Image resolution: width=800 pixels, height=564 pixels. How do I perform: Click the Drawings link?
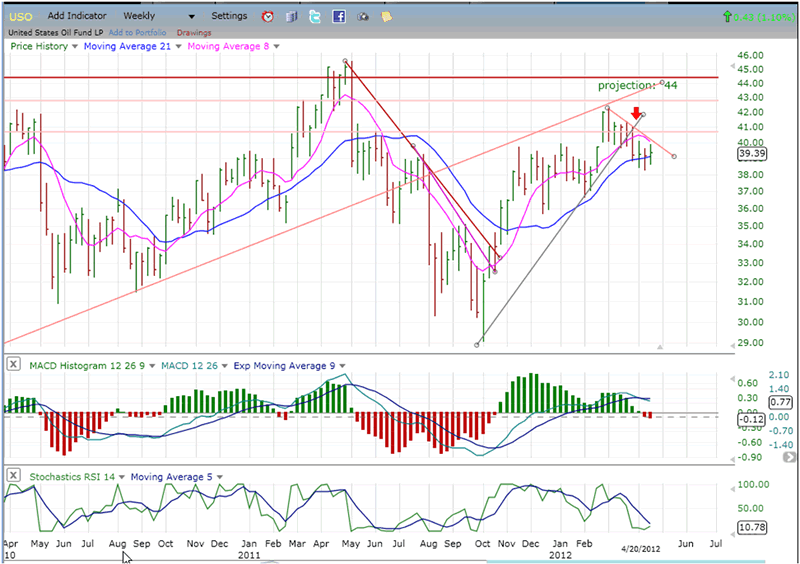(x=194, y=33)
